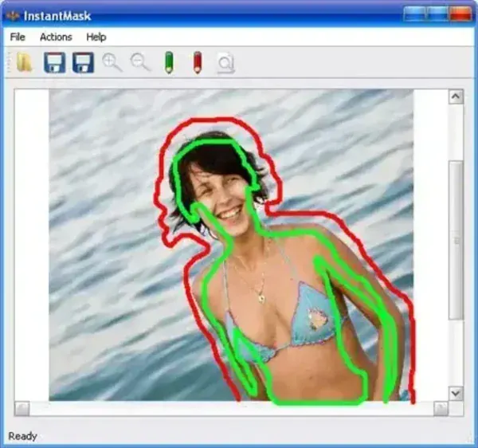Click the woman's photo in the canvas
This screenshot has height=448, width=478.
tap(231, 245)
